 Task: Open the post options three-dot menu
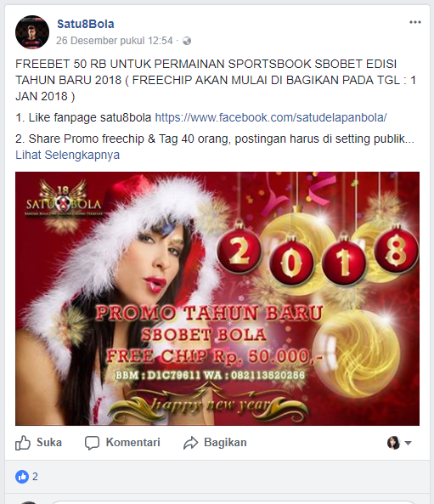(x=415, y=22)
